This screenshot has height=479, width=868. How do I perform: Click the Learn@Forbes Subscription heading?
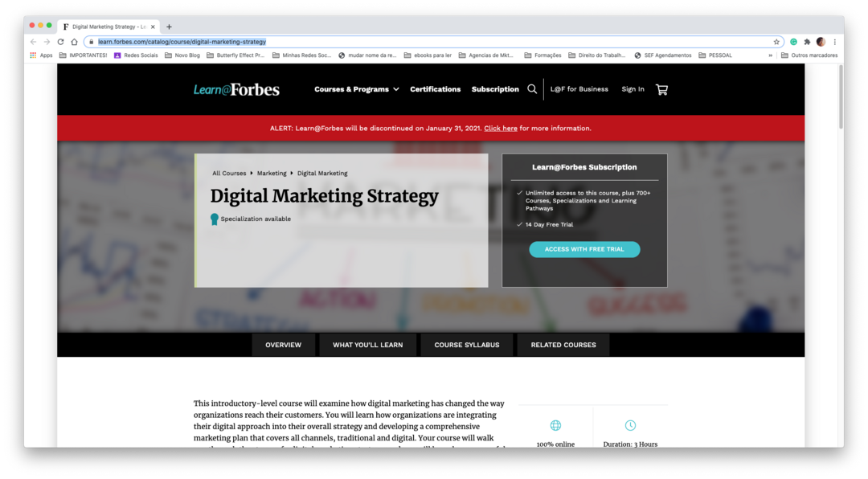coord(584,167)
